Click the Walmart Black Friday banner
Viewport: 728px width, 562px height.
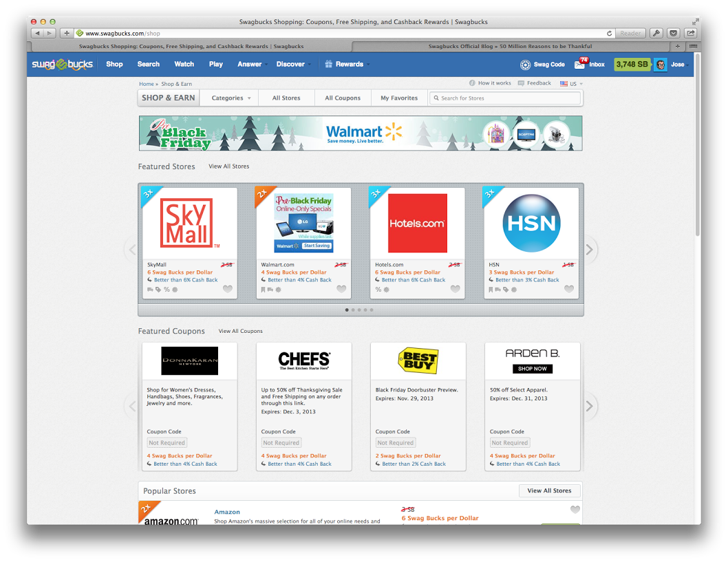(361, 133)
